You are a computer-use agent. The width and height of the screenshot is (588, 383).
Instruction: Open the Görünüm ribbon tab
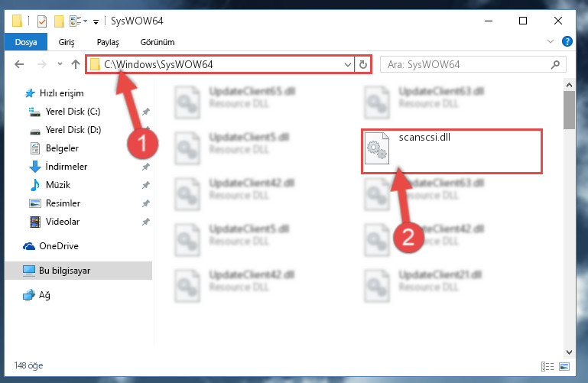tap(158, 42)
